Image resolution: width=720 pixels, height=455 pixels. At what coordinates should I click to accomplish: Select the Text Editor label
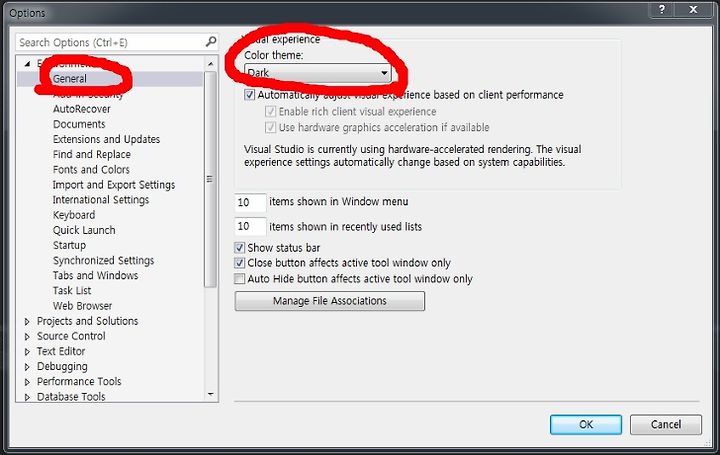point(61,351)
